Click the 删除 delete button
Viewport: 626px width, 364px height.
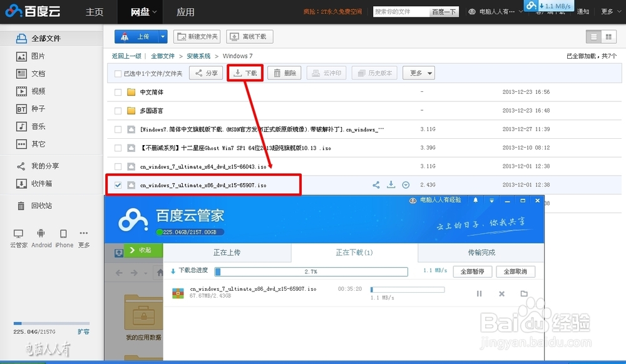click(284, 73)
